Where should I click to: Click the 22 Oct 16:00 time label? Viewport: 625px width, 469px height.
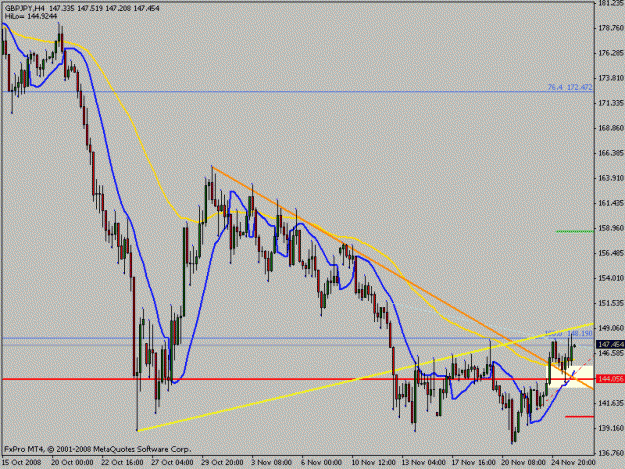click(x=122, y=462)
